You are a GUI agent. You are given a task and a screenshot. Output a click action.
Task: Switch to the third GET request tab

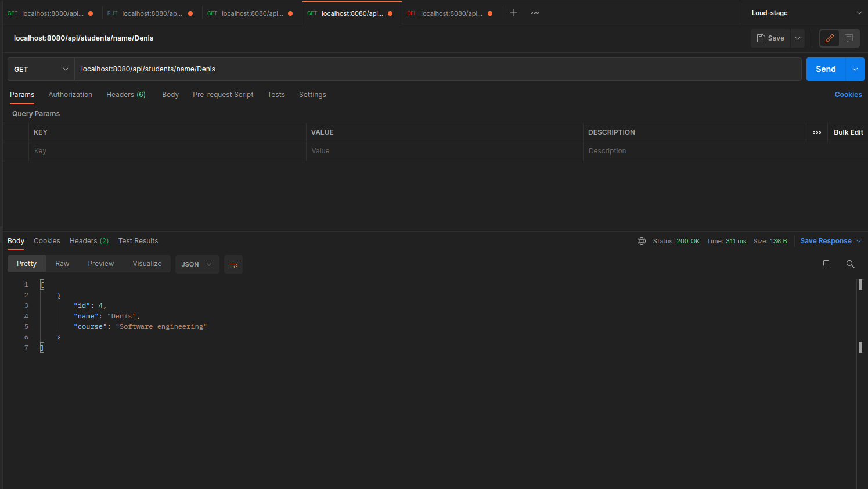(352, 13)
